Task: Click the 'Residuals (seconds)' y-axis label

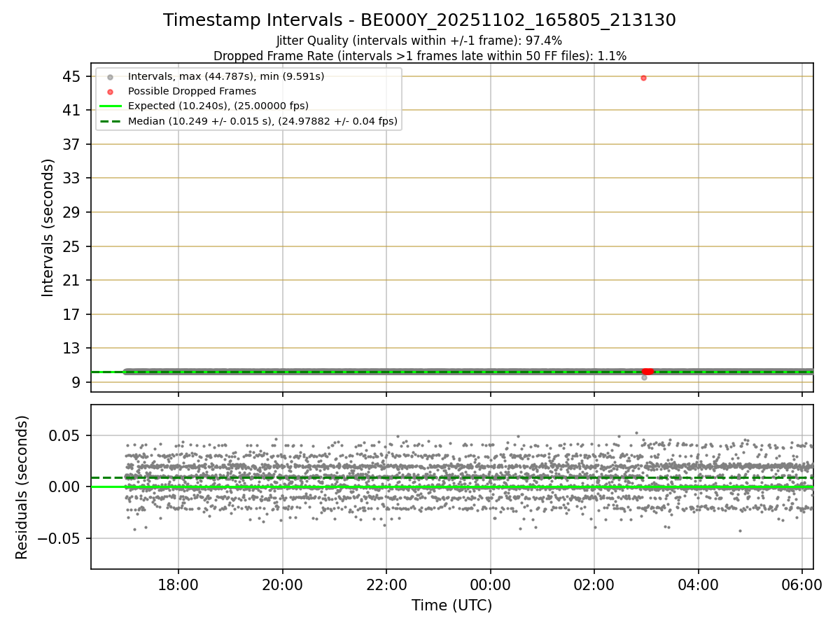Action: coord(22,487)
